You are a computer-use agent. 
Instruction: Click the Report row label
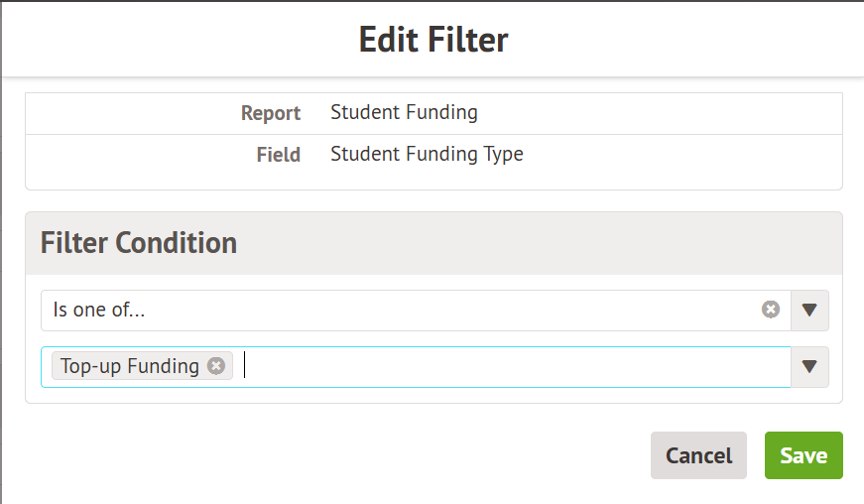[270, 113]
